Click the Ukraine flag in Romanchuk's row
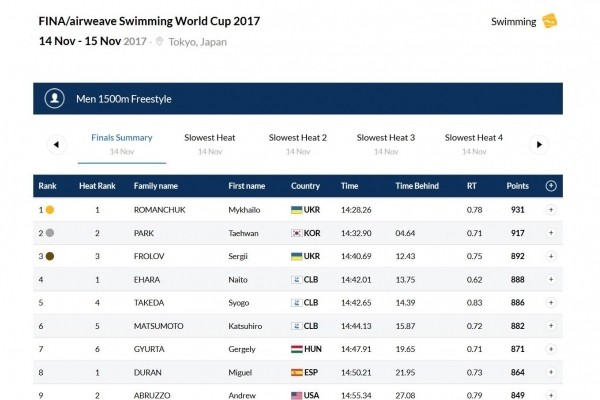Viewport: 600px width, 400px height. coord(296,210)
